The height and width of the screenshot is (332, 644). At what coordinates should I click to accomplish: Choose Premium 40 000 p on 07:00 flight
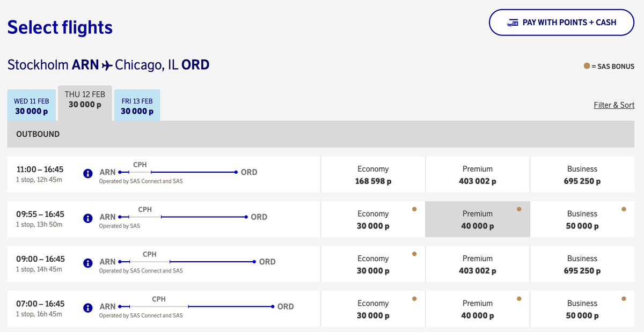pyautogui.click(x=478, y=309)
